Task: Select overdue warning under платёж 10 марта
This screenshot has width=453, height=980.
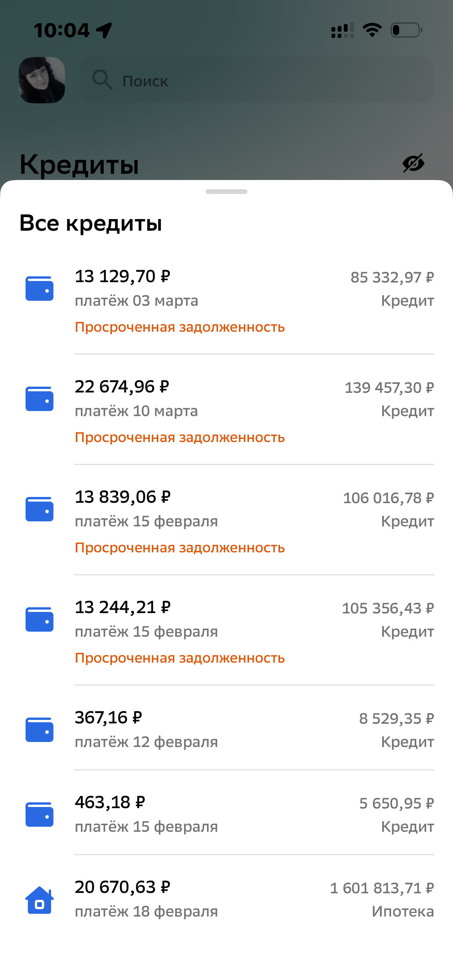Action: pyautogui.click(x=180, y=438)
